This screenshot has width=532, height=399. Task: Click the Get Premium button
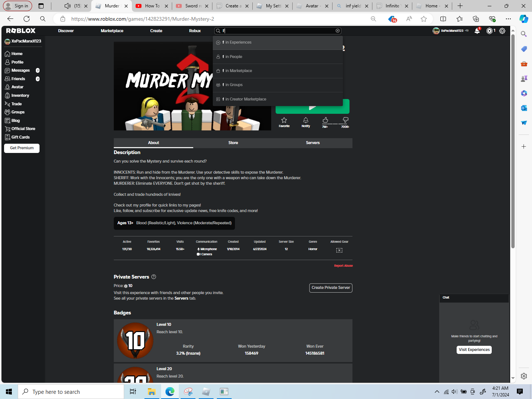[x=22, y=148]
